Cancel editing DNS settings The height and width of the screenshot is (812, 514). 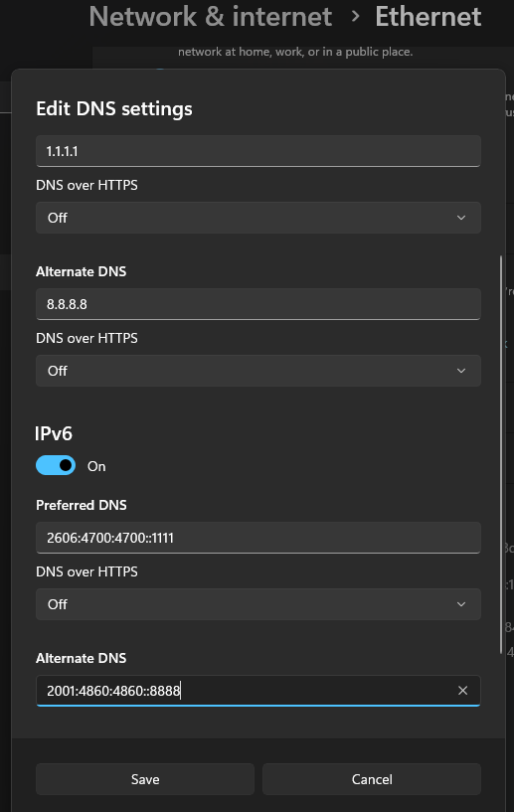point(372,779)
